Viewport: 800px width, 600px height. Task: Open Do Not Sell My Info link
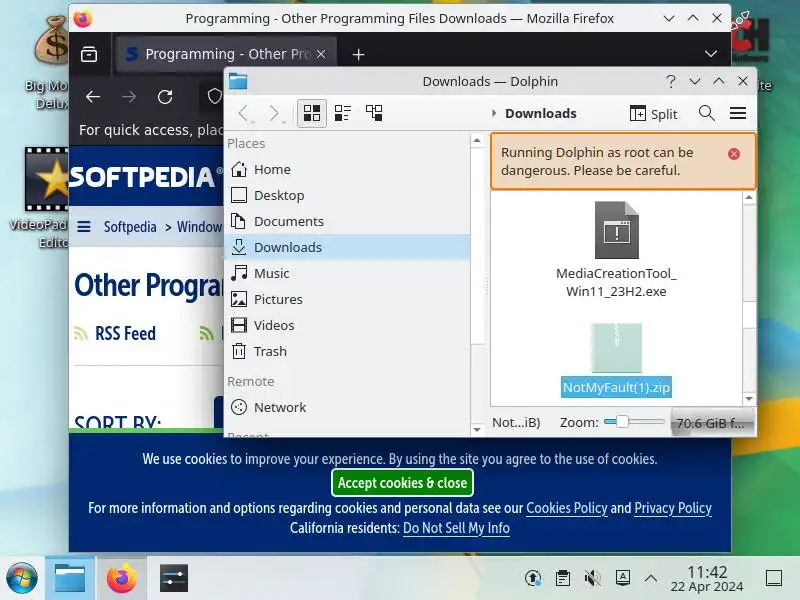pyautogui.click(x=456, y=528)
